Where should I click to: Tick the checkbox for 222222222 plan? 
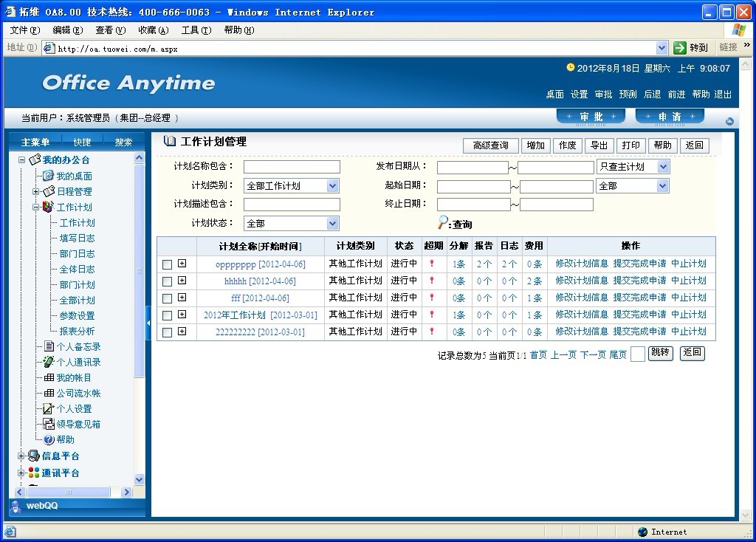click(167, 332)
